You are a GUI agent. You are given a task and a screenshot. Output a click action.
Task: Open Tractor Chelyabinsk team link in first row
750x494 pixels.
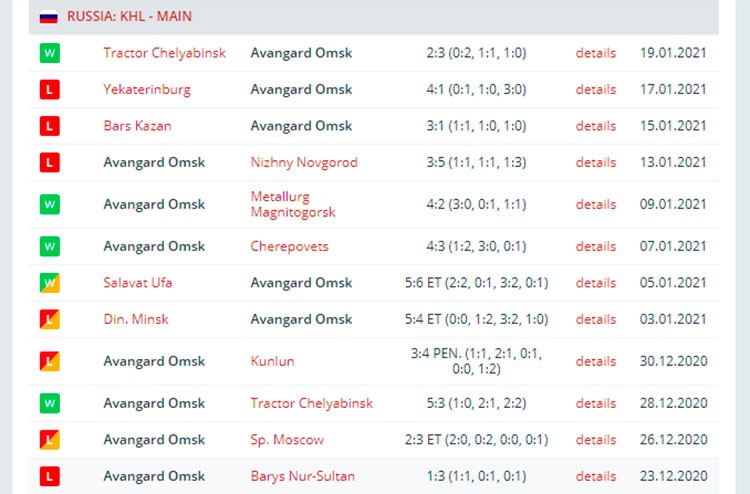[x=165, y=53]
